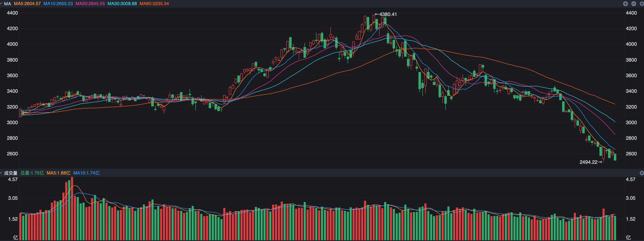This screenshot has width=644, height=241.
Task: Zoom out the chart with minus icon
Action: pyautogui.click(x=634, y=3)
